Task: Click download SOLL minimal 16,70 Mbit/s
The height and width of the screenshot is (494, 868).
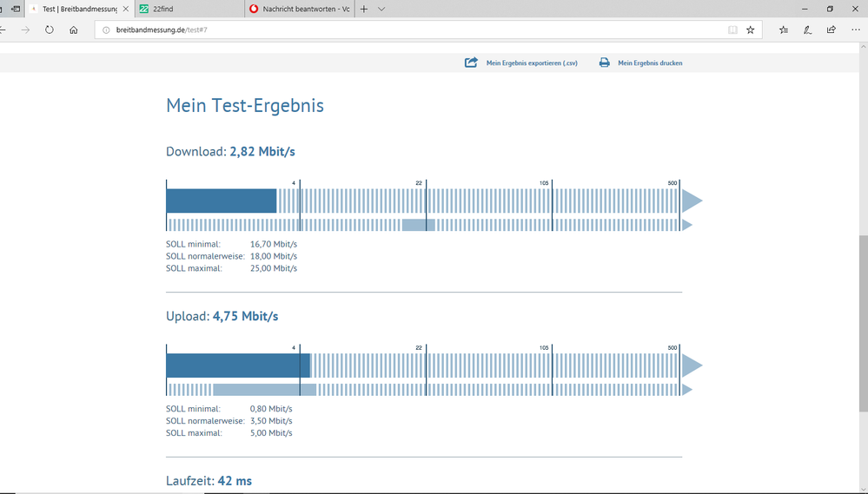Action: click(x=231, y=244)
